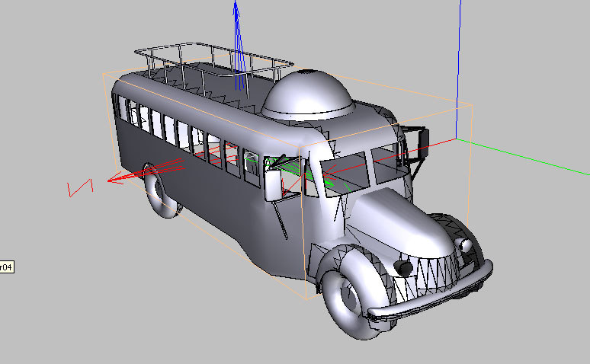Viewport: 590px width, 364px height.
Task: Click the chrome right headlight
Action: point(464,244)
